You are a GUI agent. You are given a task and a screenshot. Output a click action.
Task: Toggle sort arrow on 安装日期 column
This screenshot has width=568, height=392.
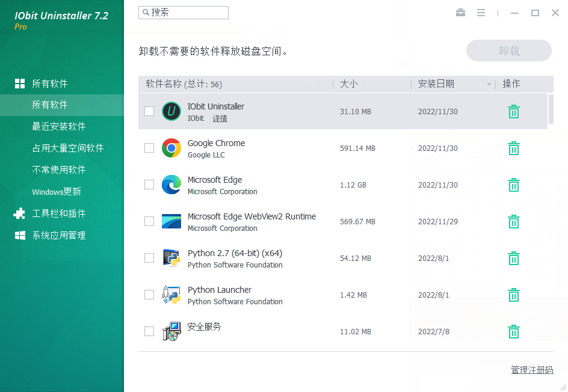[489, 85]
